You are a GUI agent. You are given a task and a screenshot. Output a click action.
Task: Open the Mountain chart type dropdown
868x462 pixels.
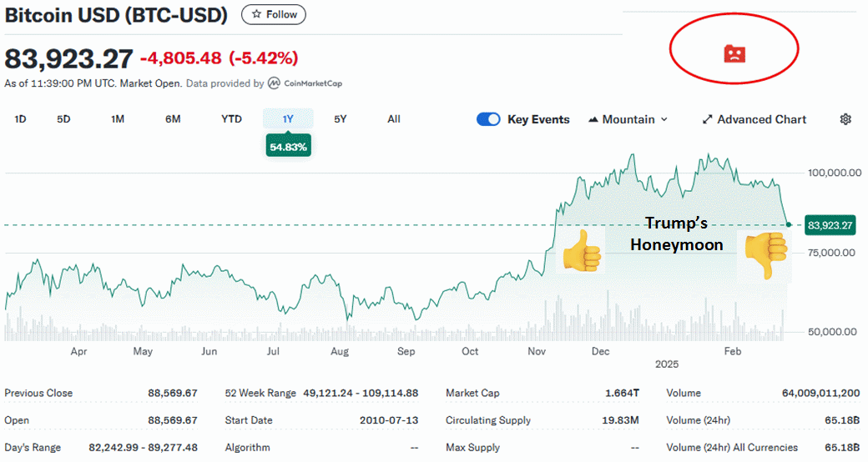[628, 119]
